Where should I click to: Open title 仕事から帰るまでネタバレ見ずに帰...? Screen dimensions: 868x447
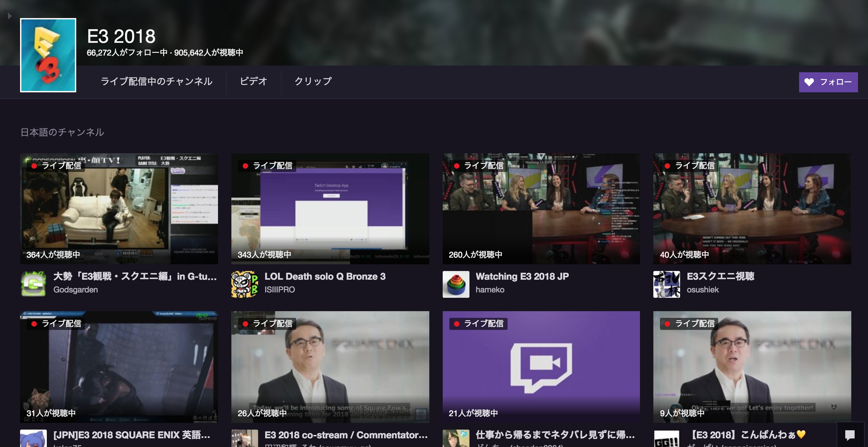coord(555,435)
